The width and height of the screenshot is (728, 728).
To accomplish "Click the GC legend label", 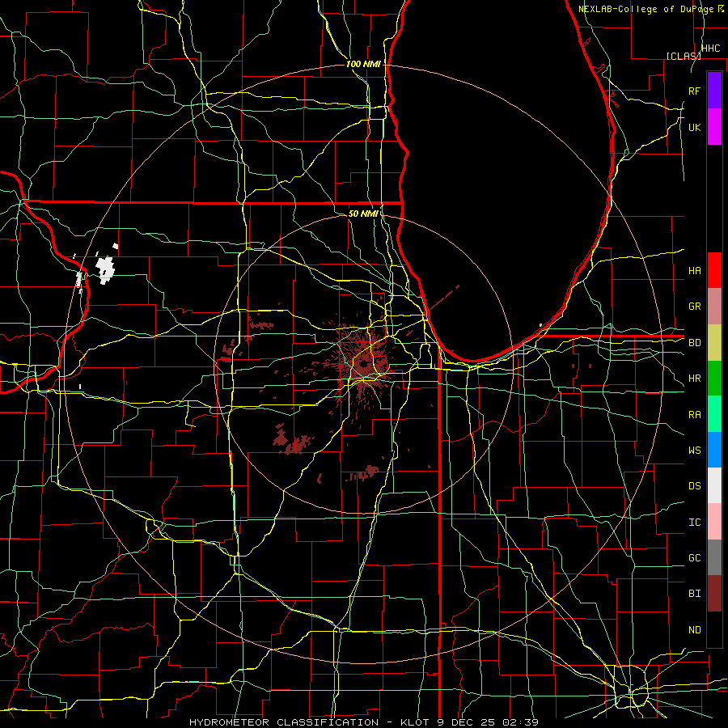I will pyautogui.click(x=694, y=558).
